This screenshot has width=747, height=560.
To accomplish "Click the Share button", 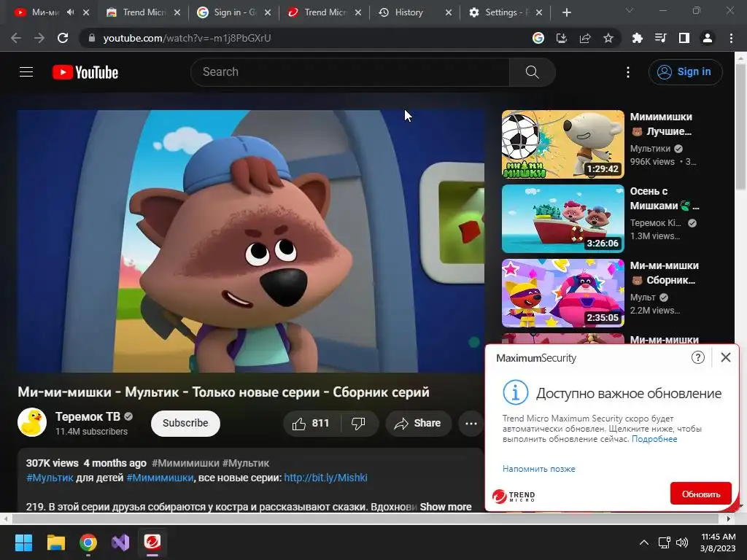I will click(x=418, y=424).
